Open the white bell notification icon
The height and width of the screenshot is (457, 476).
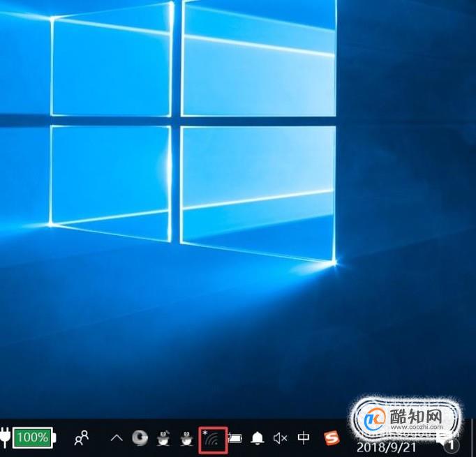click(257, 438)
